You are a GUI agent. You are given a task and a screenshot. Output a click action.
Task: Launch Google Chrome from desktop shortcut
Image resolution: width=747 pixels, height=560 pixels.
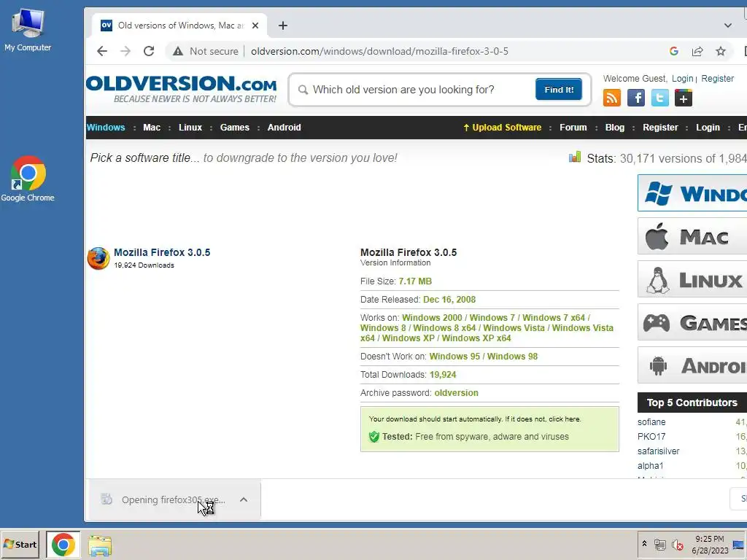point(28,179)
